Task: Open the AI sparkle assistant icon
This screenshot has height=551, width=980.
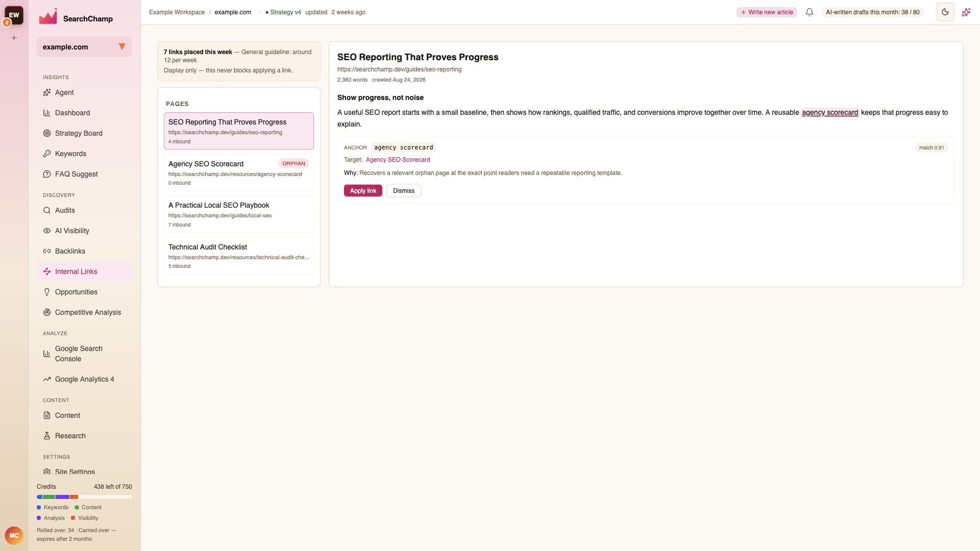Action: [966, 12]
